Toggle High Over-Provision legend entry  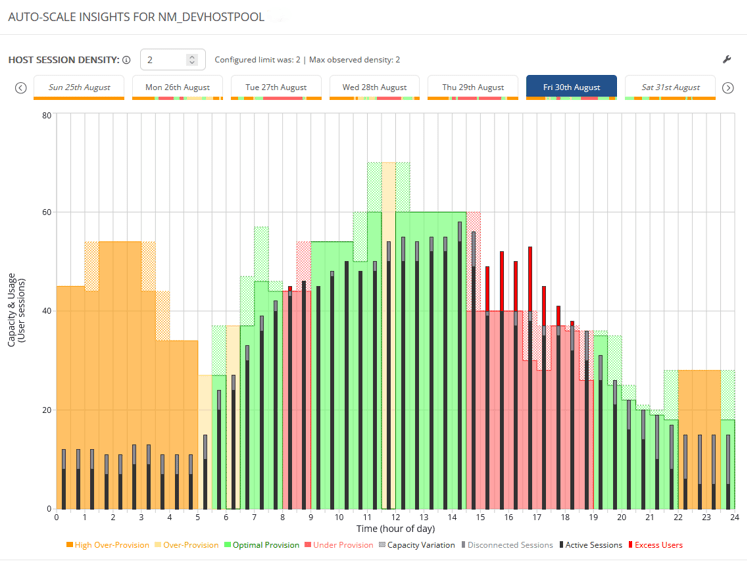[108, 545]
